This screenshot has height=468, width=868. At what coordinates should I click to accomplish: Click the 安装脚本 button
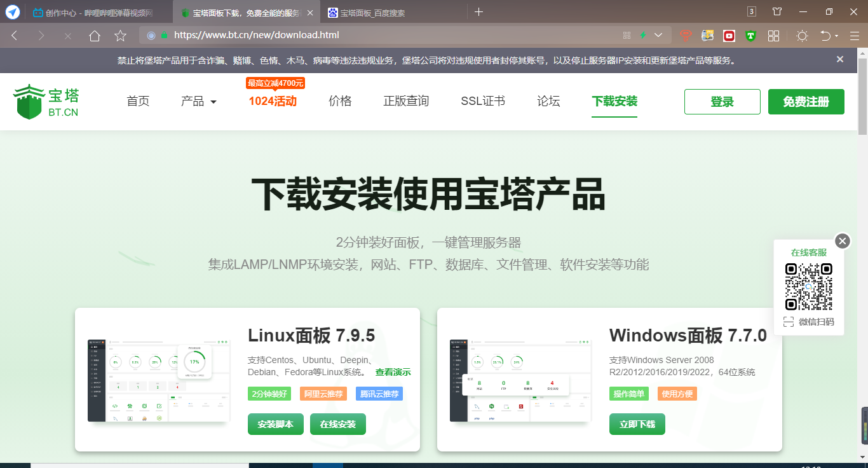[276, 424]
